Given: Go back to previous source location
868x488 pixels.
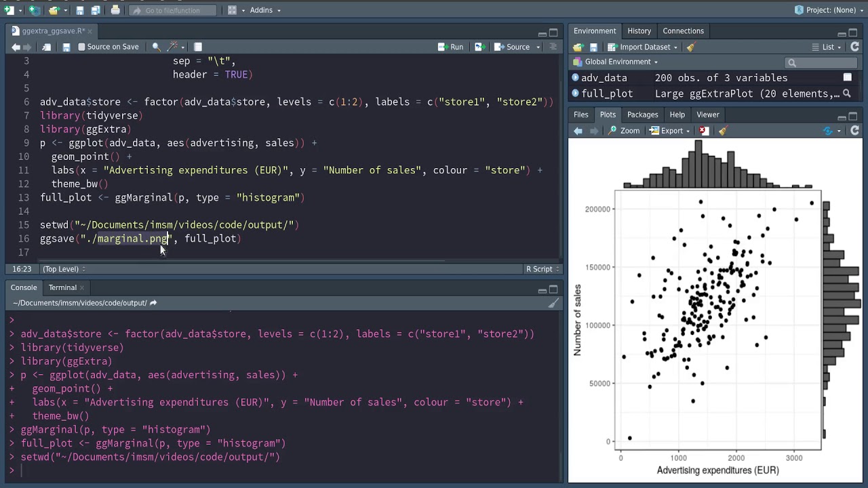Looking at the screenshot, I should click(x=16, y=47).
